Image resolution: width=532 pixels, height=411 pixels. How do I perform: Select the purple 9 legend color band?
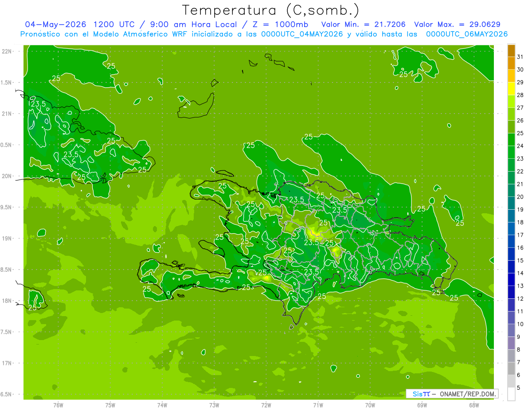511,331
